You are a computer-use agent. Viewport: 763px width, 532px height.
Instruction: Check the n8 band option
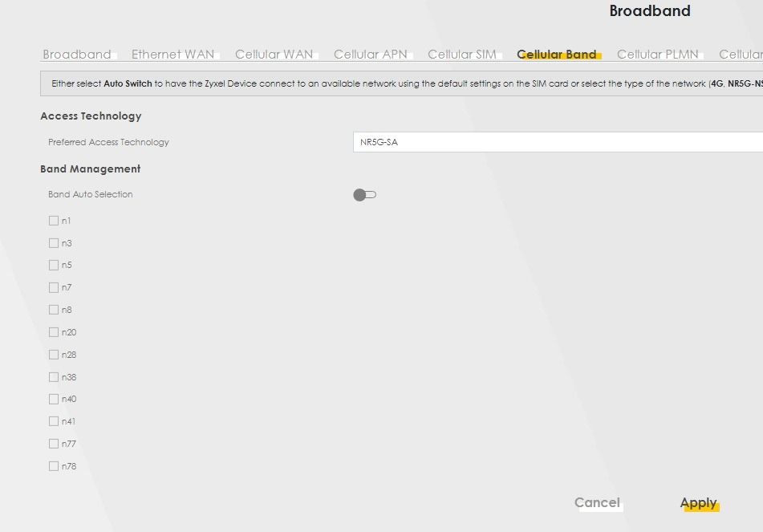(54, 310)
